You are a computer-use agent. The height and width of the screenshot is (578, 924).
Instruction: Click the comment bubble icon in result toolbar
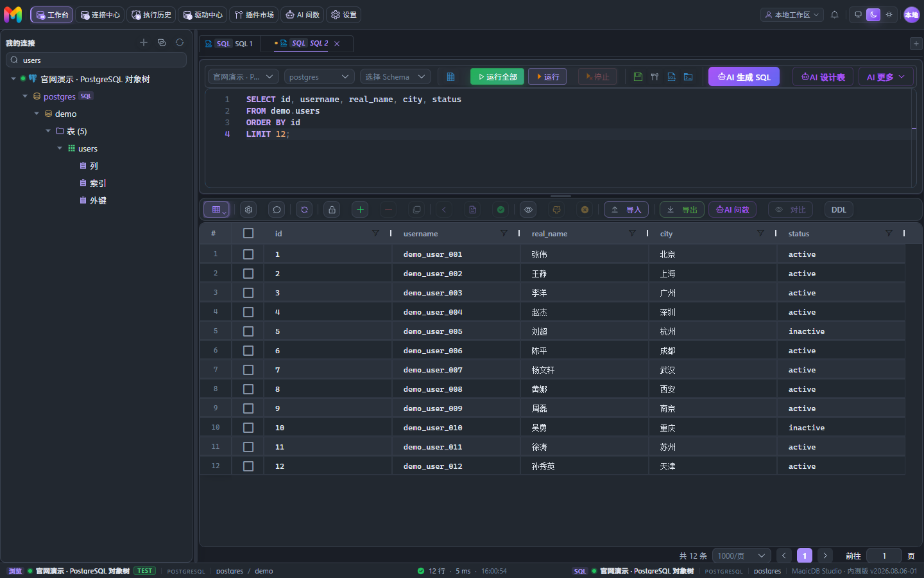277,209
